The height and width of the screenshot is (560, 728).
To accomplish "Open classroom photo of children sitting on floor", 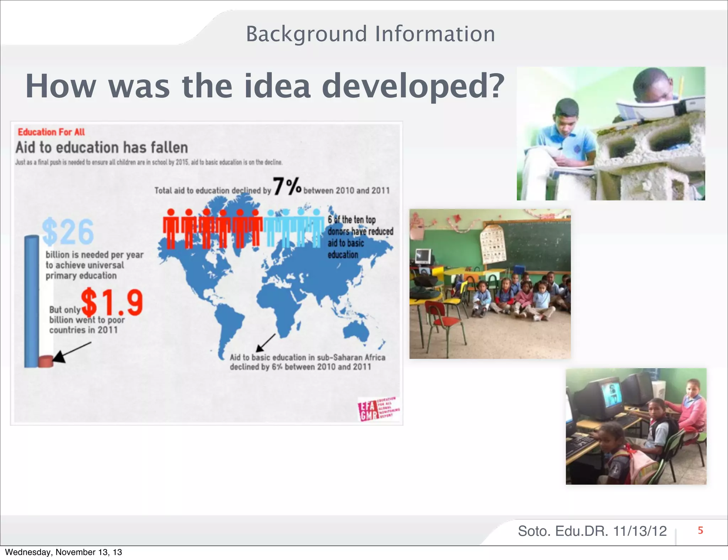I will 490,284.
